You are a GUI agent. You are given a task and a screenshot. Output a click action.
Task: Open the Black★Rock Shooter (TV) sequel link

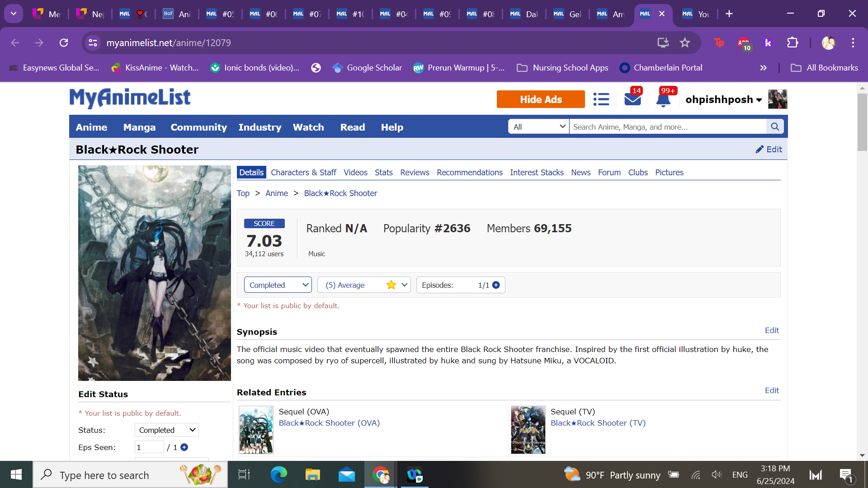[598, 423]
